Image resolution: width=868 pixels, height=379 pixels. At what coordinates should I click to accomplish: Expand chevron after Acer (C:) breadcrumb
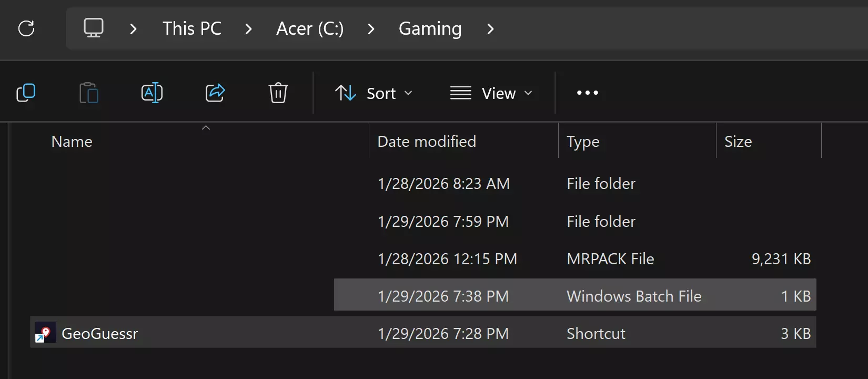pyautogui.click(x=371, y=29)
